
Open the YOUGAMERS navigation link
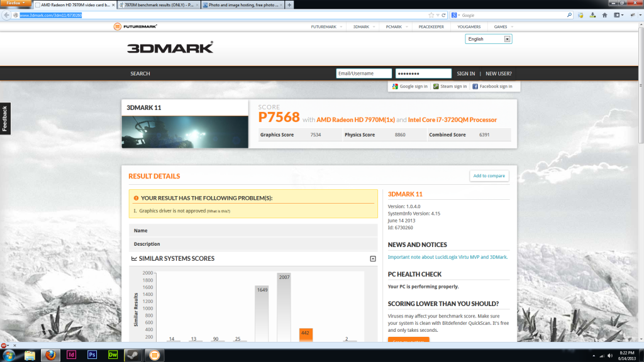click(469, 26)
